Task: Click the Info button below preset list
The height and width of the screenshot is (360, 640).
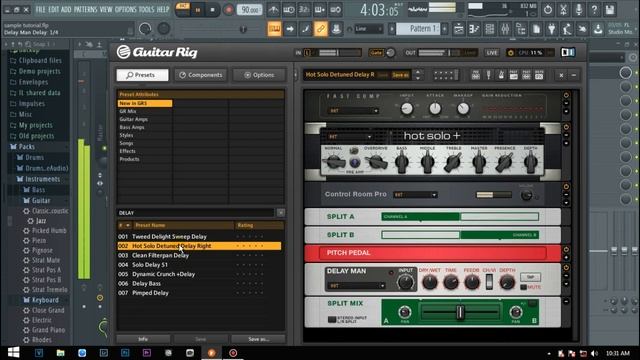Action: pyautogui.click(x=143, y=339)
